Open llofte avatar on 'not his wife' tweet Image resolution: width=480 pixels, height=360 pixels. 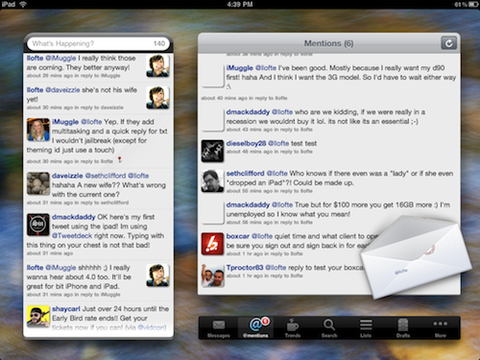coord(158,97)
